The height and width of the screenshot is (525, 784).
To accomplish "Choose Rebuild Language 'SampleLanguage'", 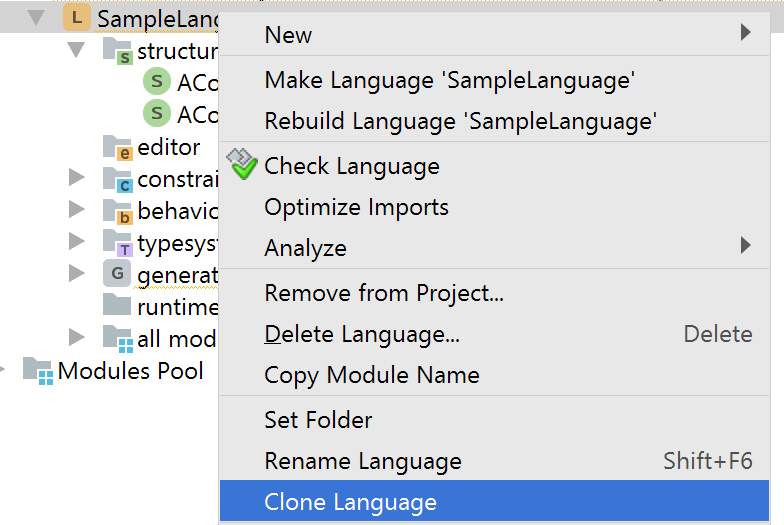I will [460, 121].
